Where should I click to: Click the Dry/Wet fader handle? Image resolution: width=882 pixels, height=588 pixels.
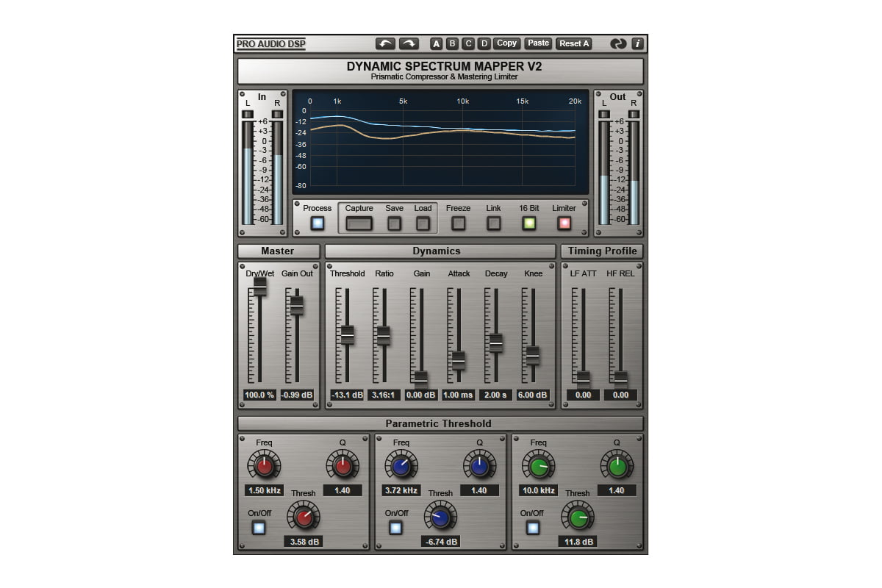tap(260, 287)
